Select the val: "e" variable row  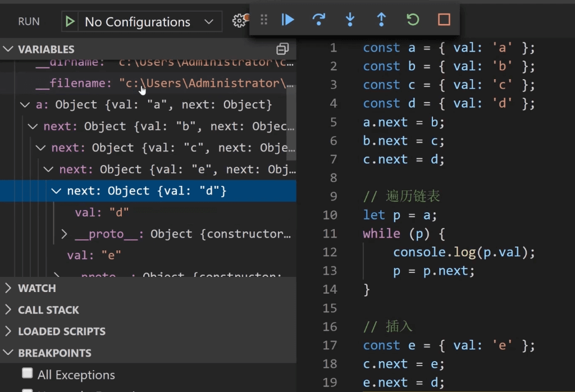[x=148, y=255]
